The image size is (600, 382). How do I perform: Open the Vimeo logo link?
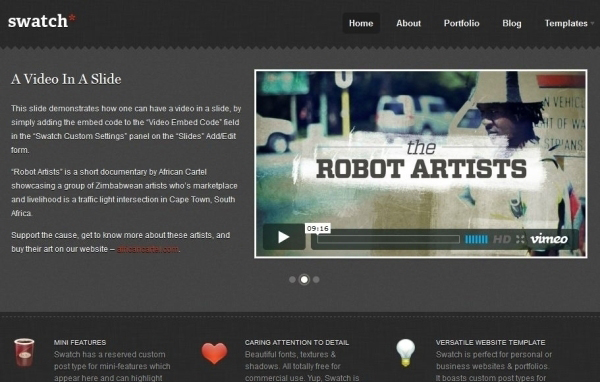549,239
